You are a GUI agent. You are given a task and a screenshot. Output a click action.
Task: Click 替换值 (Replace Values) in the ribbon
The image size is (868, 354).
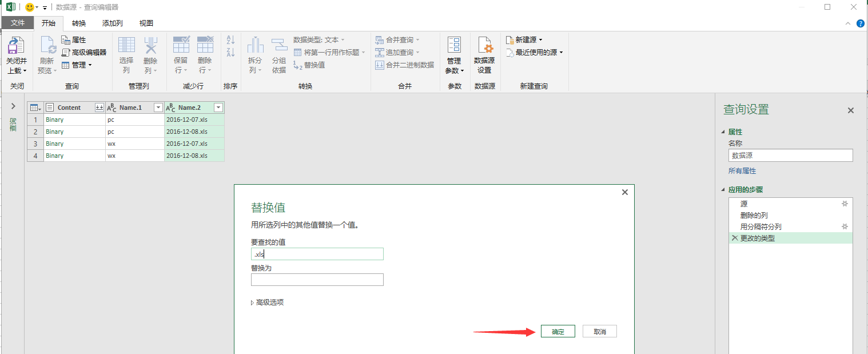(309, 65)
